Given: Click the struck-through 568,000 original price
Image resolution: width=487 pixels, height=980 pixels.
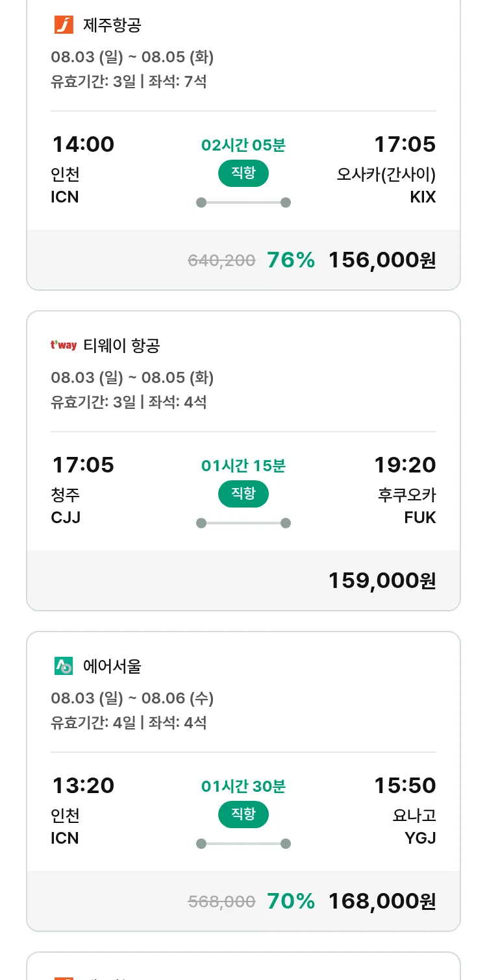Looking at the screenshot, I should (x=221, y=901).
